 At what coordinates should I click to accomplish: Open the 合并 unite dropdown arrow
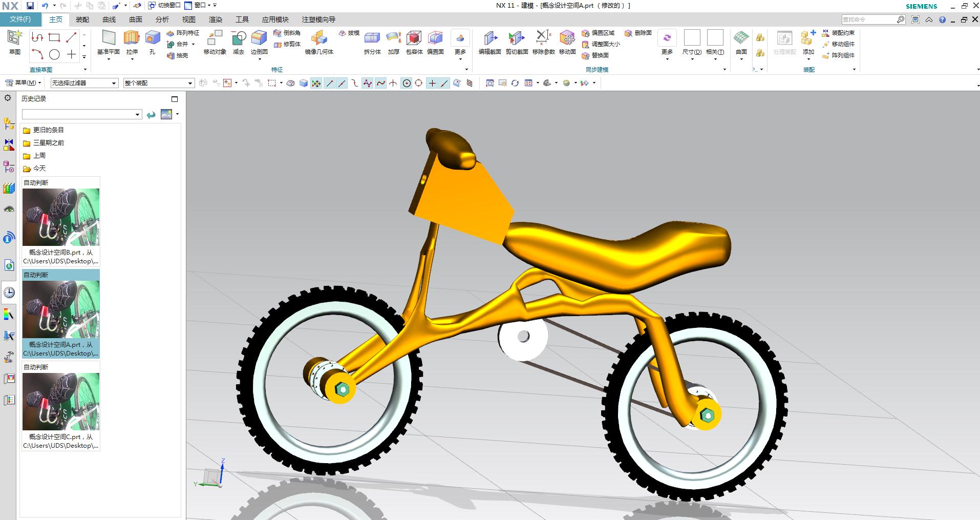coord(194,44)
